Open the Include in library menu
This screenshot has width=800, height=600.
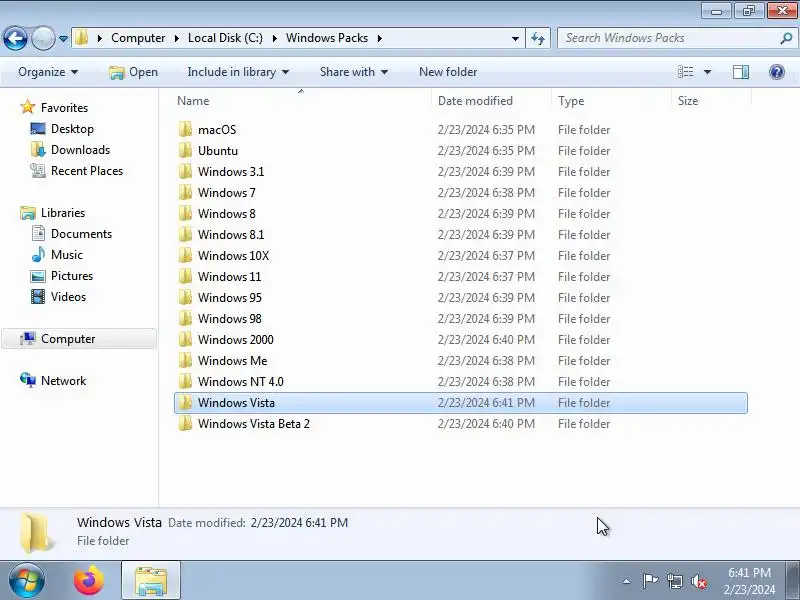238,72
